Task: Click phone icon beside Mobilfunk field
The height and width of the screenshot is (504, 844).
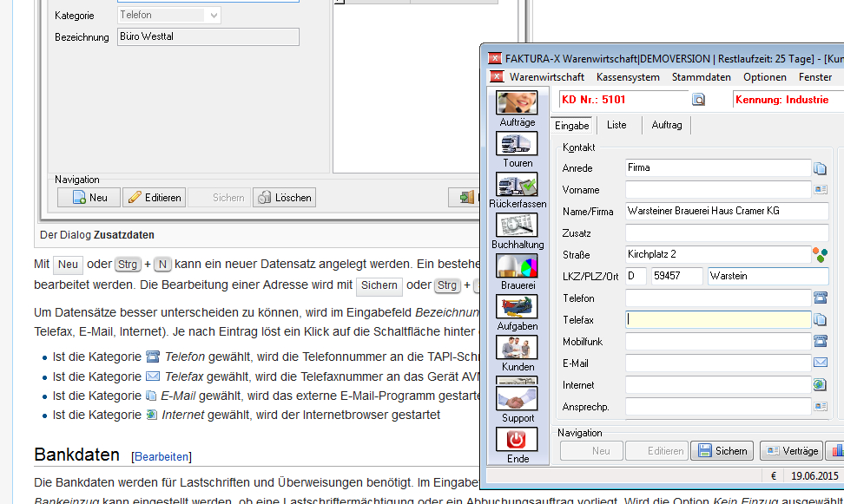Action: [x=821, y=341]
